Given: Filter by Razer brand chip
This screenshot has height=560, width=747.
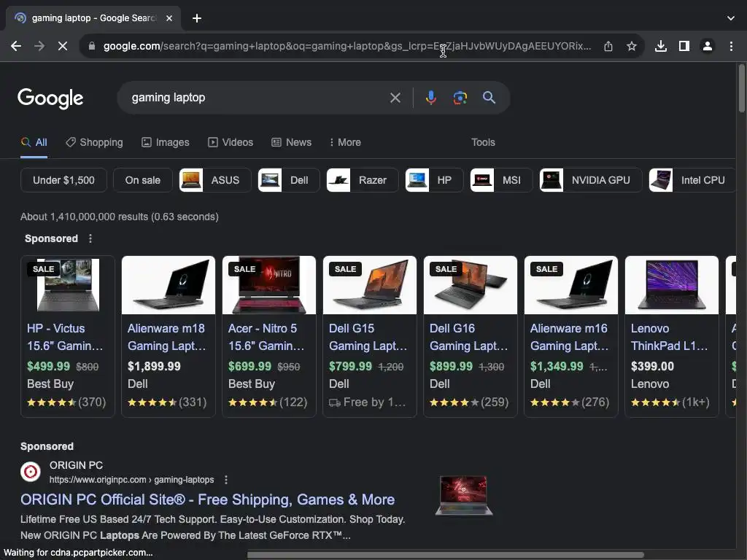Looking at the screenshot, I should point(363,180).
